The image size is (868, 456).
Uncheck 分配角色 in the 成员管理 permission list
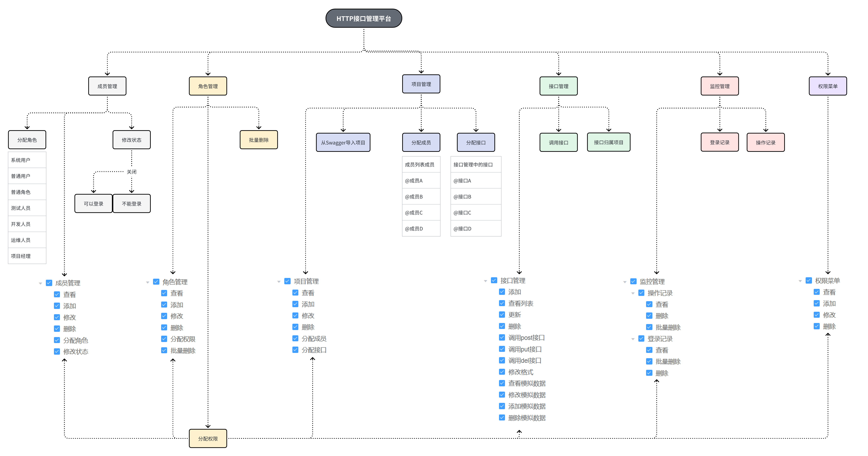point(57,340)
